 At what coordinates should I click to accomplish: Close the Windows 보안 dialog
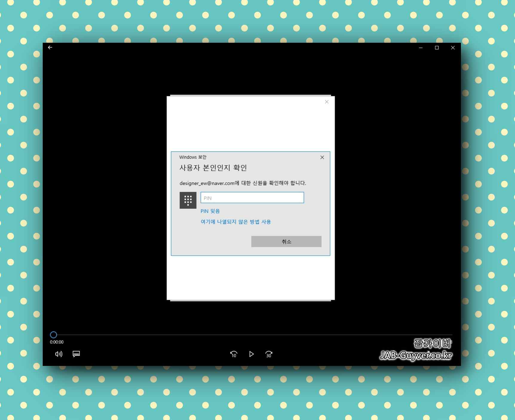(x=322, y=157)
